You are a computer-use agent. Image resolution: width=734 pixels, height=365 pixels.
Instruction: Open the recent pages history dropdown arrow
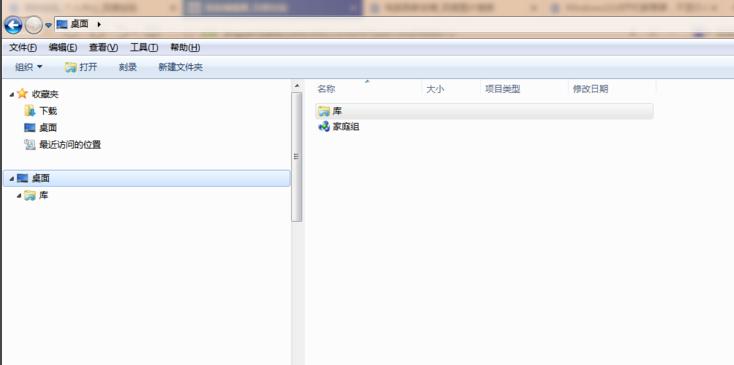coord(48,25)
